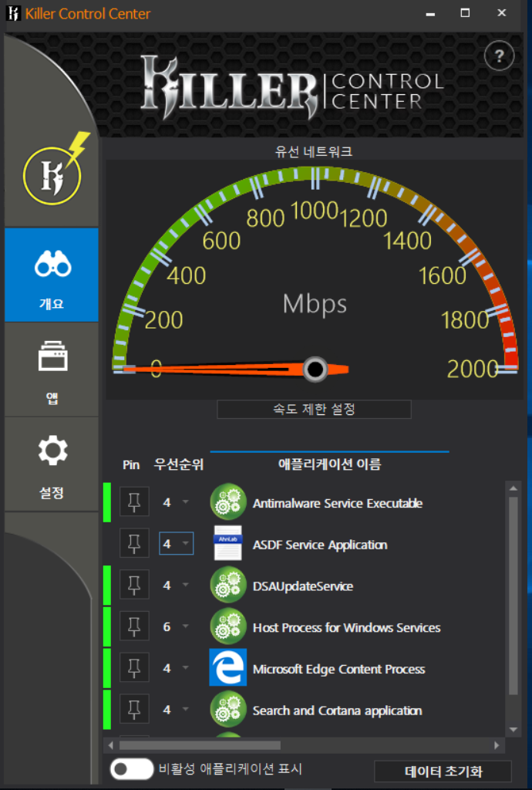Screen dimensions: 532x790
Task: Click the 속도 제한 설정 button
Action: coord(314,409)
